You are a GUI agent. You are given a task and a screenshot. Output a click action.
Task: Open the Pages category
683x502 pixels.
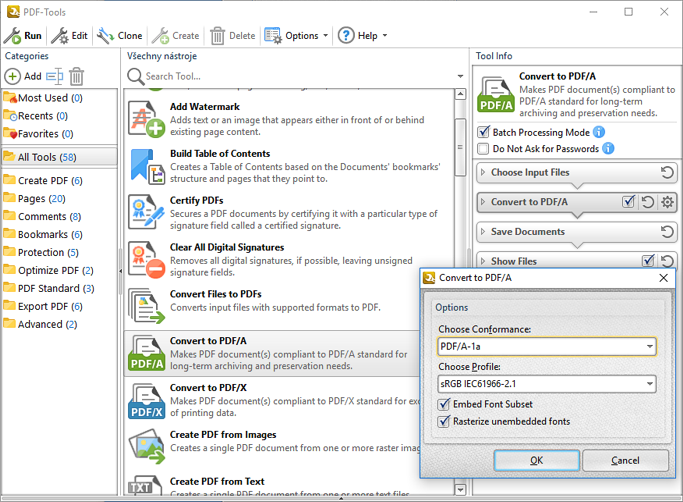[59, 199]
